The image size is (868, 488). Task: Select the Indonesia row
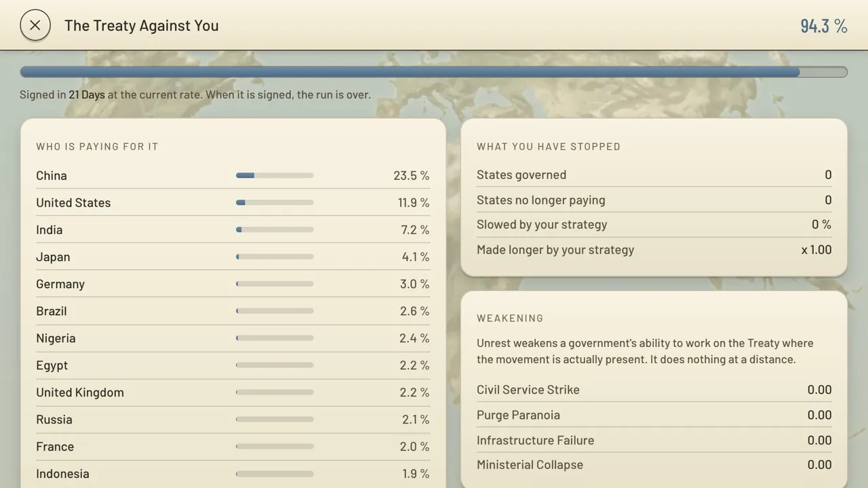pos(233,474)
